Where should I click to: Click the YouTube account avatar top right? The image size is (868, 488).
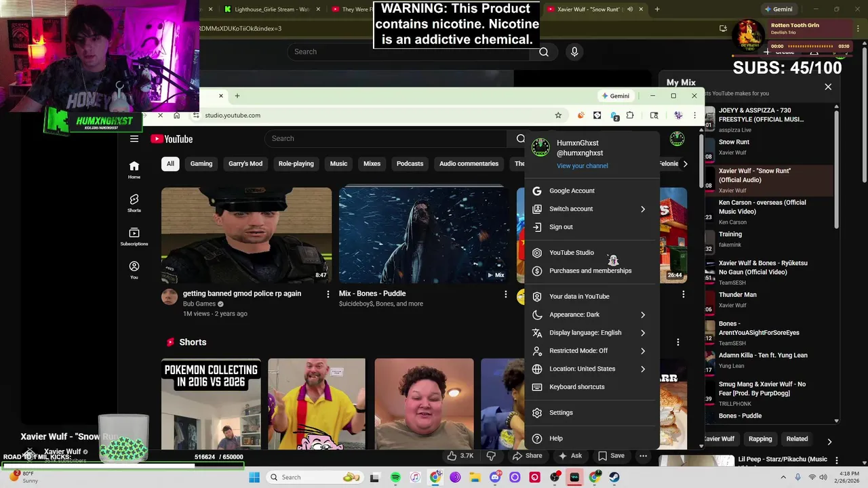677,139
